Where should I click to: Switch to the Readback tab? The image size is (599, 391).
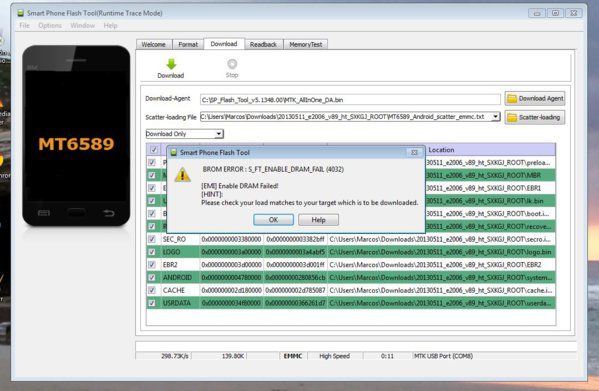coord(263,45)
